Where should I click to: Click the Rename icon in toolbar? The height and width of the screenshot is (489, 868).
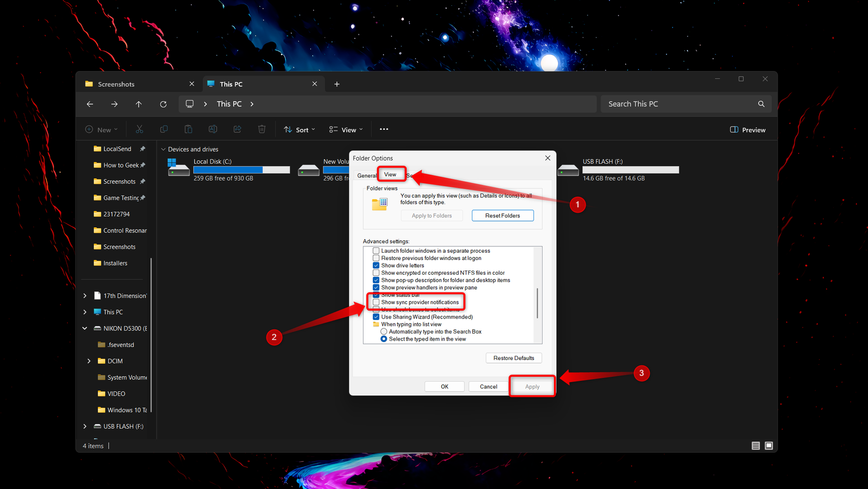[x=213, y=129]
